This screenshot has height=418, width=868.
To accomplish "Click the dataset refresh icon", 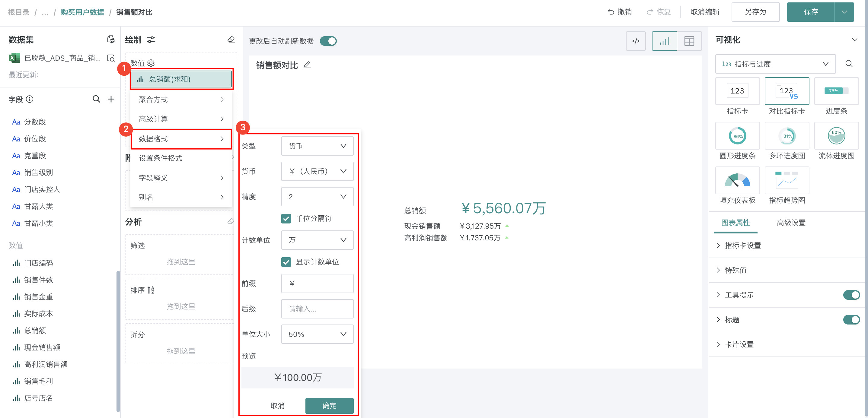I will pos(110,40).
